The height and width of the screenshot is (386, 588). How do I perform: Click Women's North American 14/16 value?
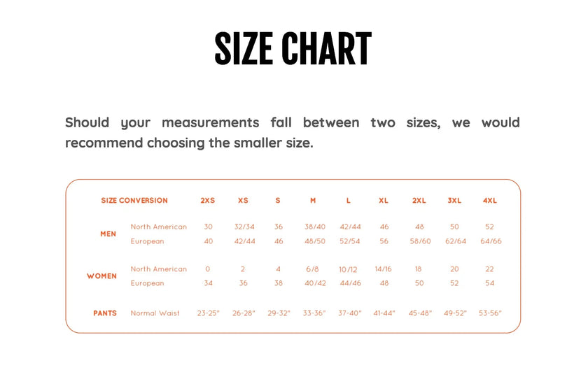[384, 269]
